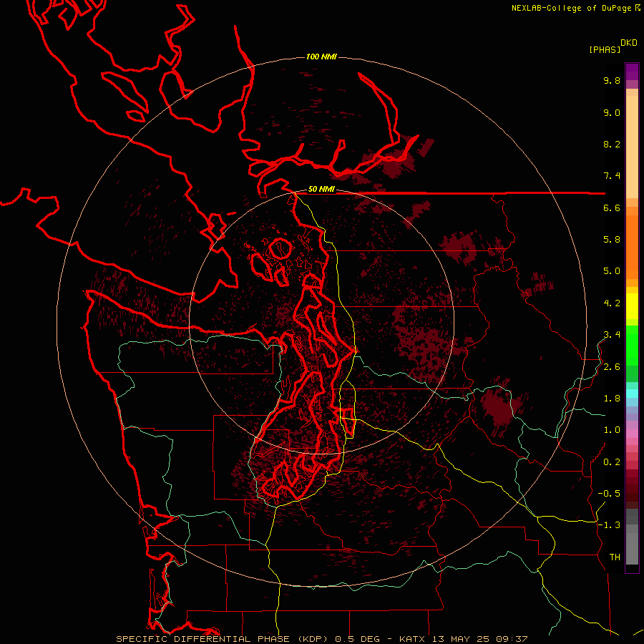Screen dimensions: 644x644
Task: Pick the pink segment near 1.0 on color bar
Action: (x=632, y=434)
